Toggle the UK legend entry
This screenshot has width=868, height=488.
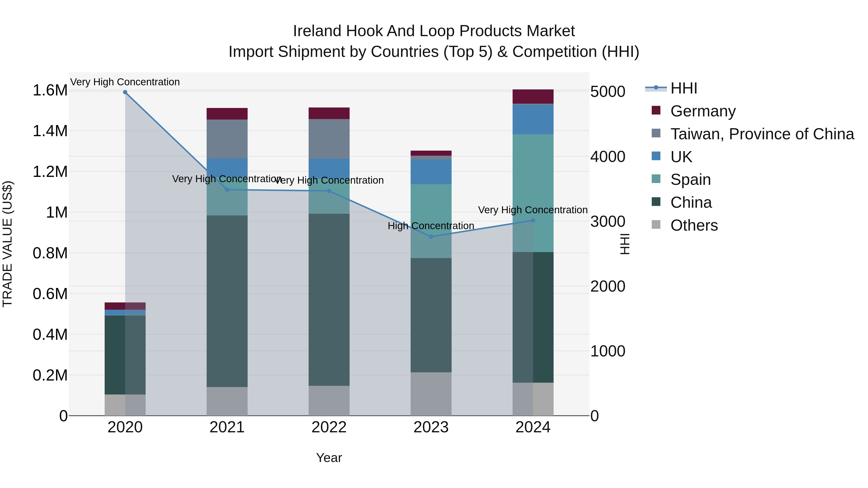click(672, 157)
